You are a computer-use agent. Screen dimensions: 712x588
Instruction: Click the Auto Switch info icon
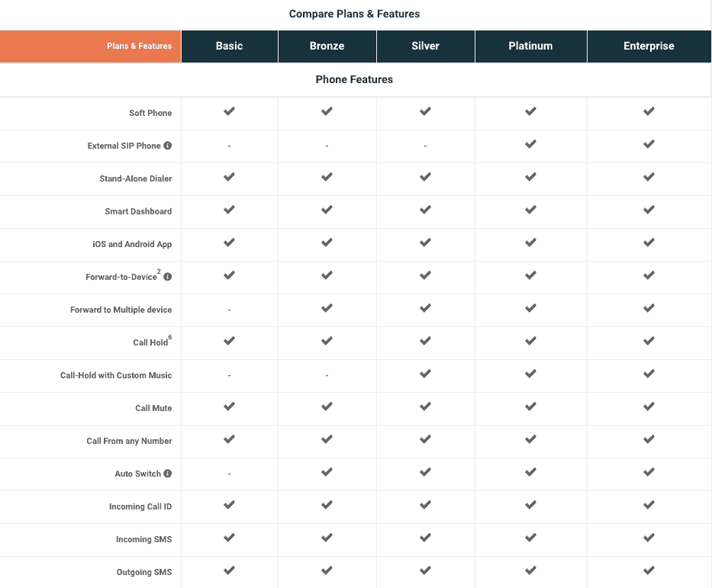(167, 473)
